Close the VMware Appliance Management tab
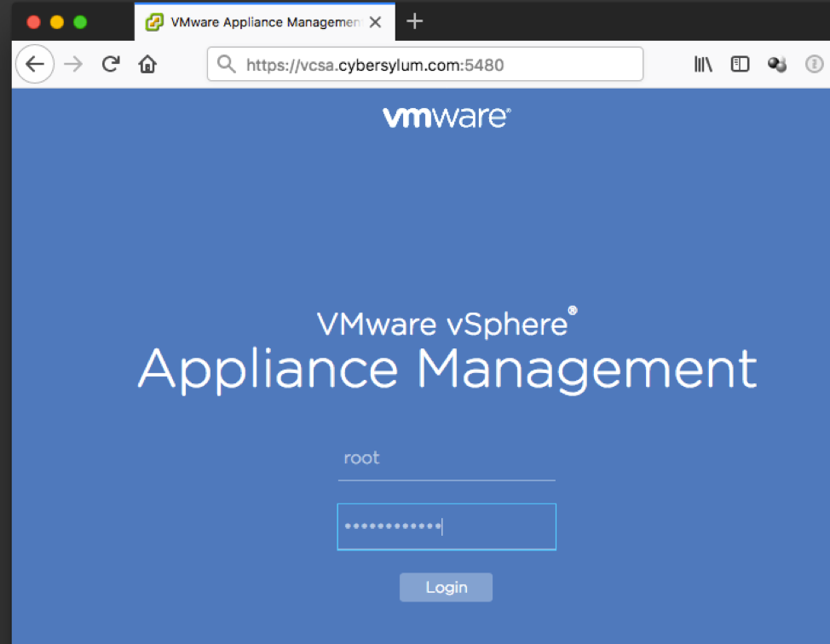This screenshot has width=830, height=644. 375,22
